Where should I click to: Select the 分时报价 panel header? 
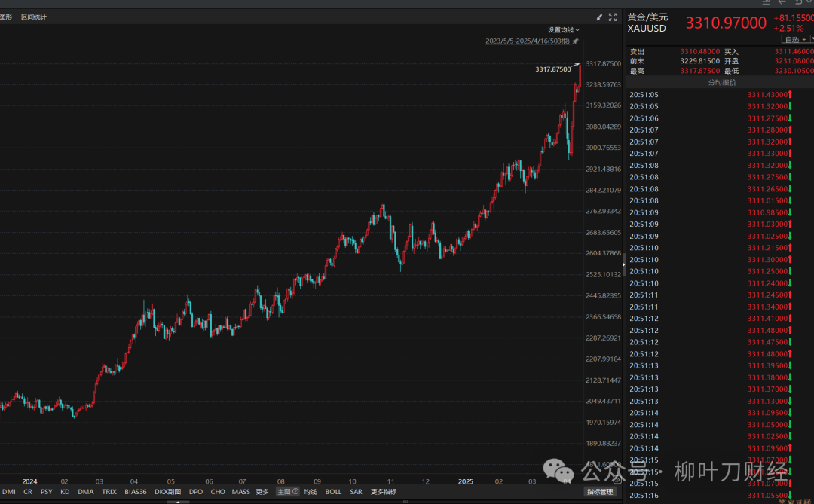721,83
